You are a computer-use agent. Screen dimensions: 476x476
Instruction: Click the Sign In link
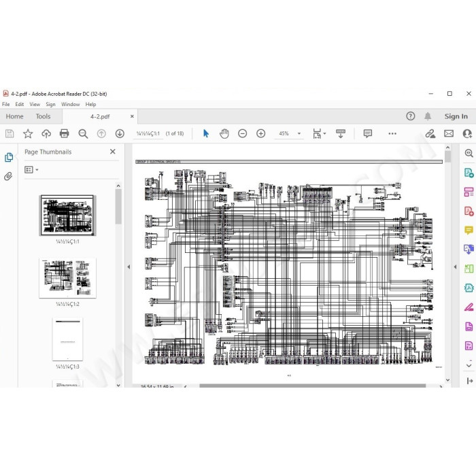tap(456, 116)
